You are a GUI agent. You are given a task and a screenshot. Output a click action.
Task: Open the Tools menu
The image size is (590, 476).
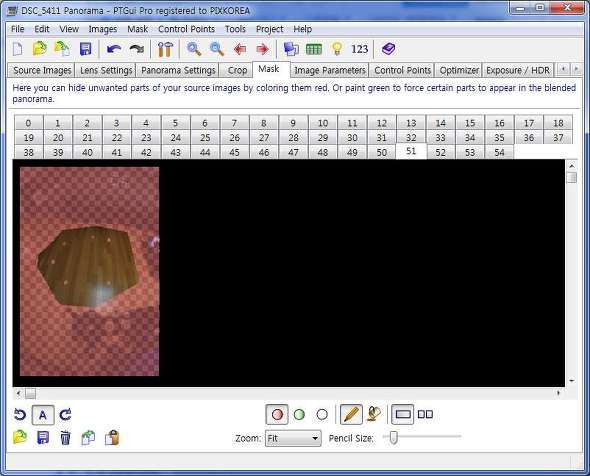tap(235, 29)
